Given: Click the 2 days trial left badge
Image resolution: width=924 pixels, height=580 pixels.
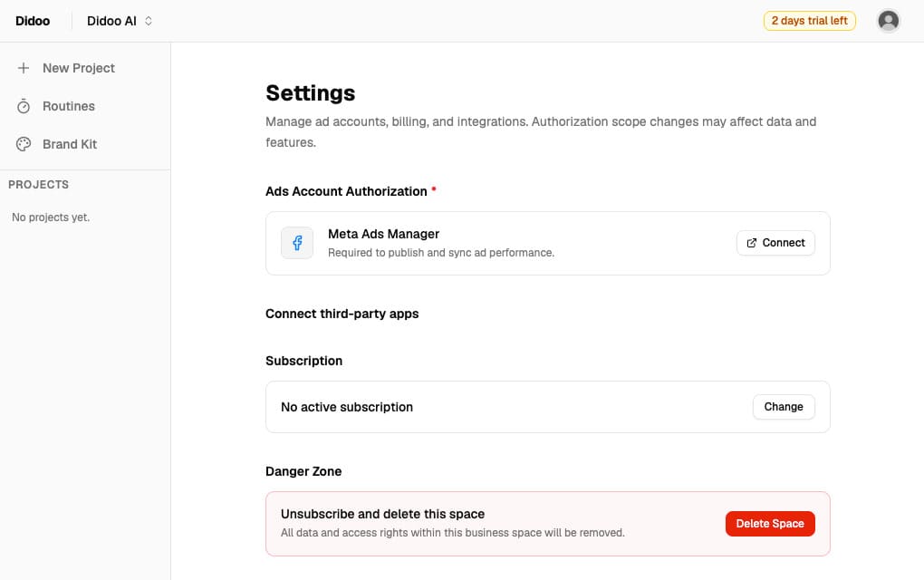Looking at the screenshot, I should tap(809, 21).
